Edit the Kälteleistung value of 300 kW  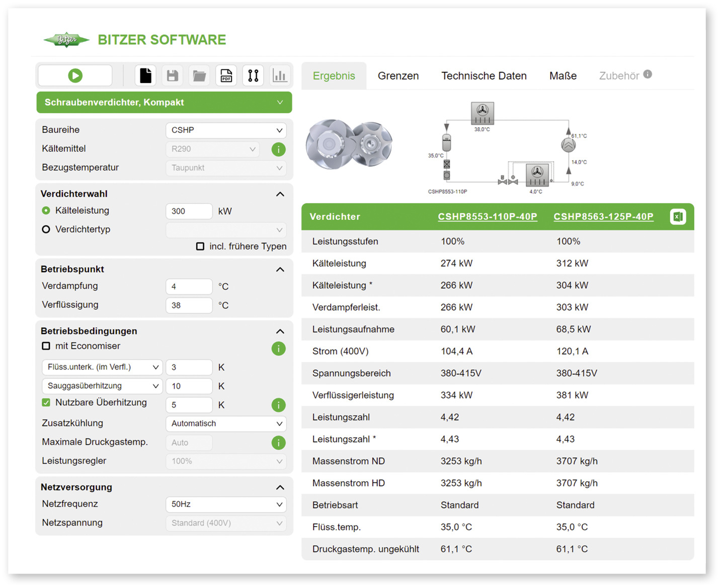pos(189,211)
